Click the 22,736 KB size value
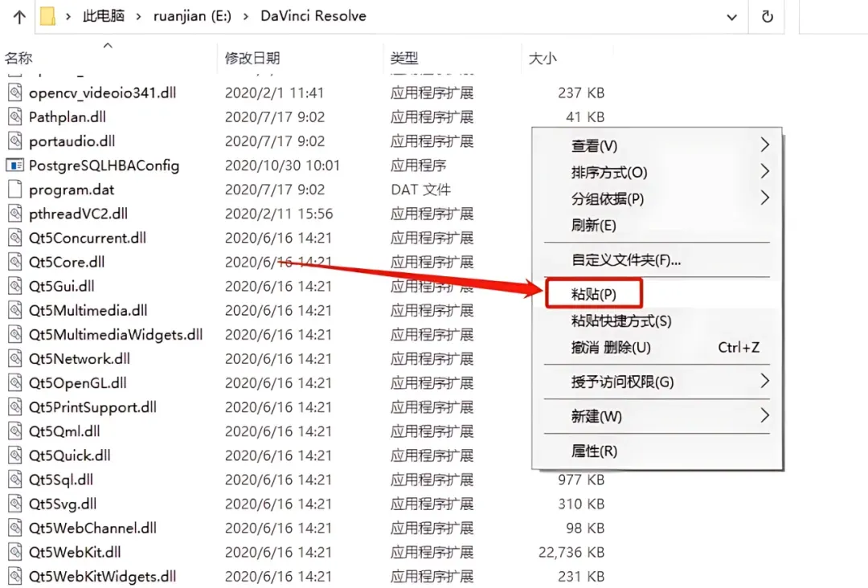This screenshot has width=868, height=588. (571, 552)
